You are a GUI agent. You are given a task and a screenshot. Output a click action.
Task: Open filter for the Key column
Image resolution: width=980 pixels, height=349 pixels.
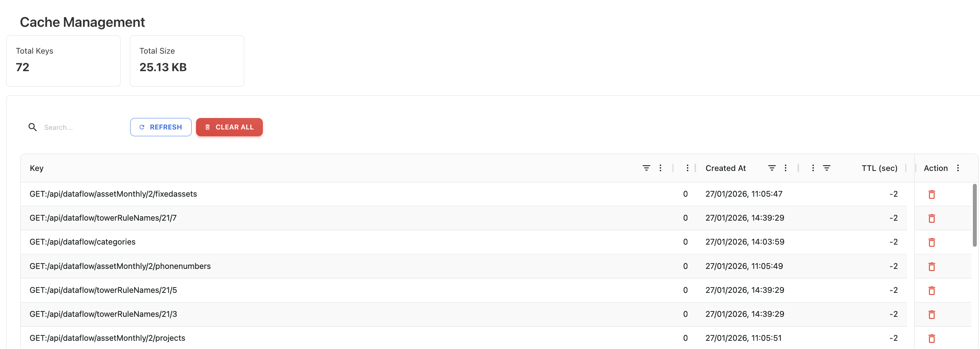click(646, 168)
